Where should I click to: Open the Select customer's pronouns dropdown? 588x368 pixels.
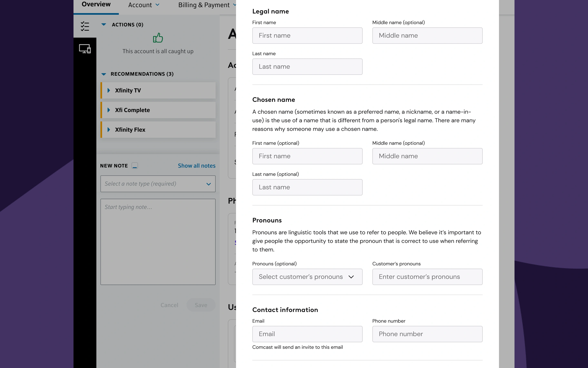pyautogui.click(x=307, y=277)
